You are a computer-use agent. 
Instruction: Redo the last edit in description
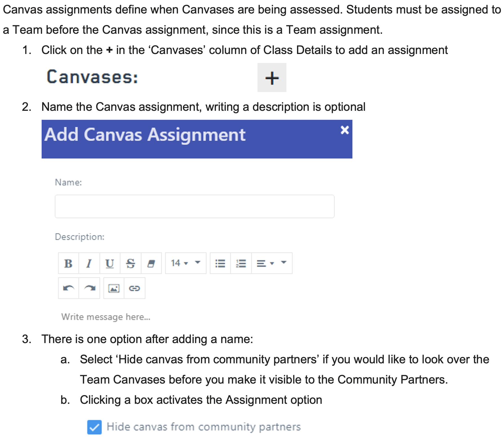[89, 288]
